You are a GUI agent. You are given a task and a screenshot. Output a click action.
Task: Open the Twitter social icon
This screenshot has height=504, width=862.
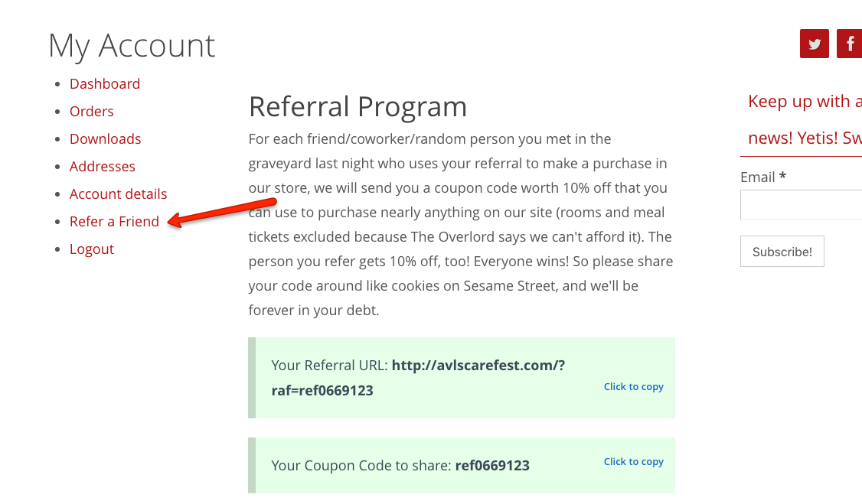[815, 44]
